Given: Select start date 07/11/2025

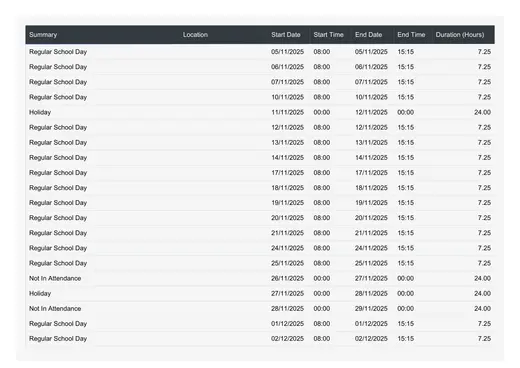Looking at the screenshot, I should pos(287,82).
